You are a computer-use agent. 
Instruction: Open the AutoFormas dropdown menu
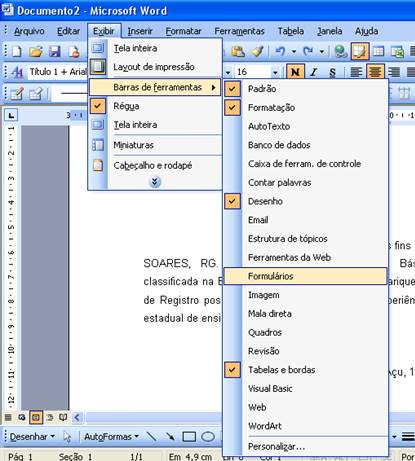(111, 437)
